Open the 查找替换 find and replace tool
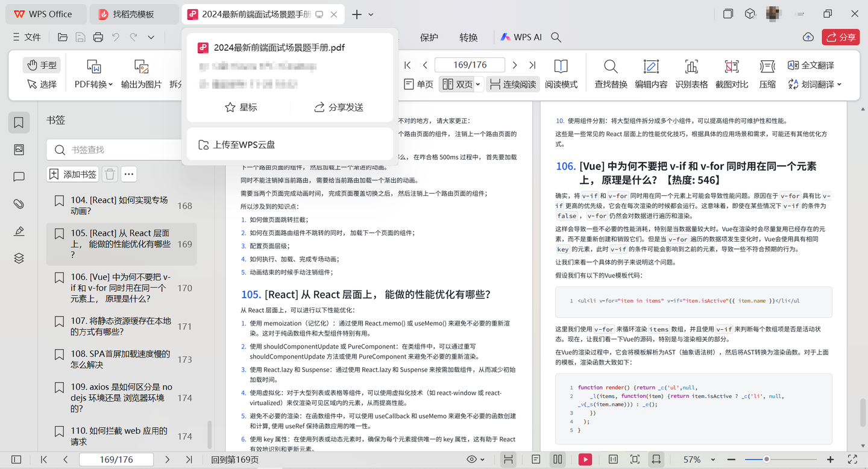This screenshot has width=868, height=469. coord(610,74)
